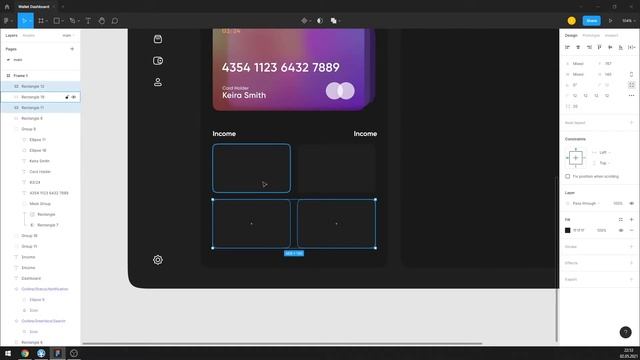640x360 pixels.
Task: Select the Pen tool
Action: click(72, 20)
